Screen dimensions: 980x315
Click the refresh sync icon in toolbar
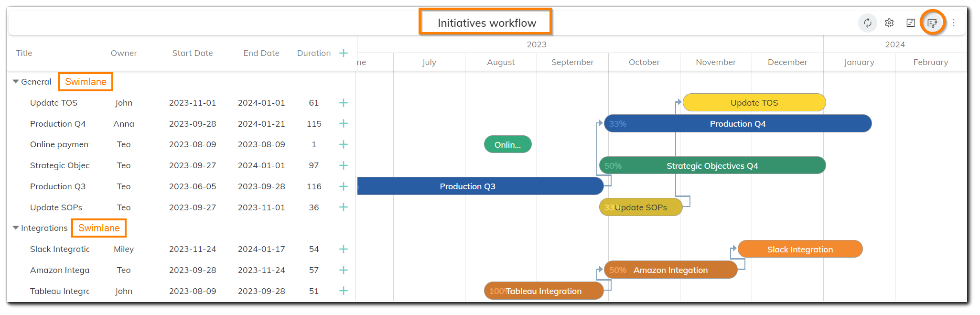[x=868, y=23]
